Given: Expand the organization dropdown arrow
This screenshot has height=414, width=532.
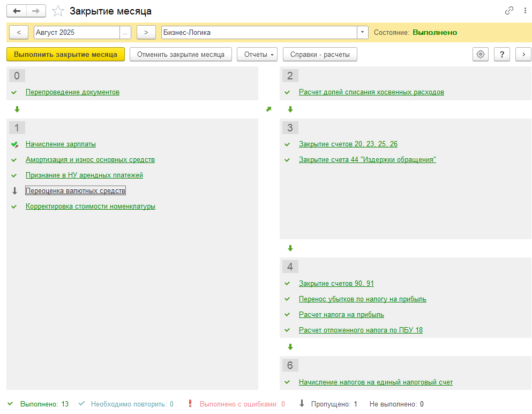Looking at the screenshot, I should pos(362,33).
